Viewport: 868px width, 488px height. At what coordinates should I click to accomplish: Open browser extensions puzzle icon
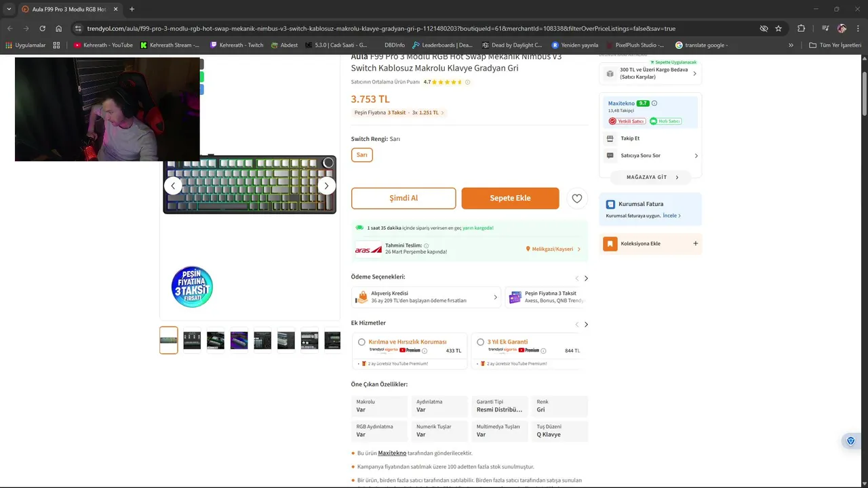pos(802,28)
